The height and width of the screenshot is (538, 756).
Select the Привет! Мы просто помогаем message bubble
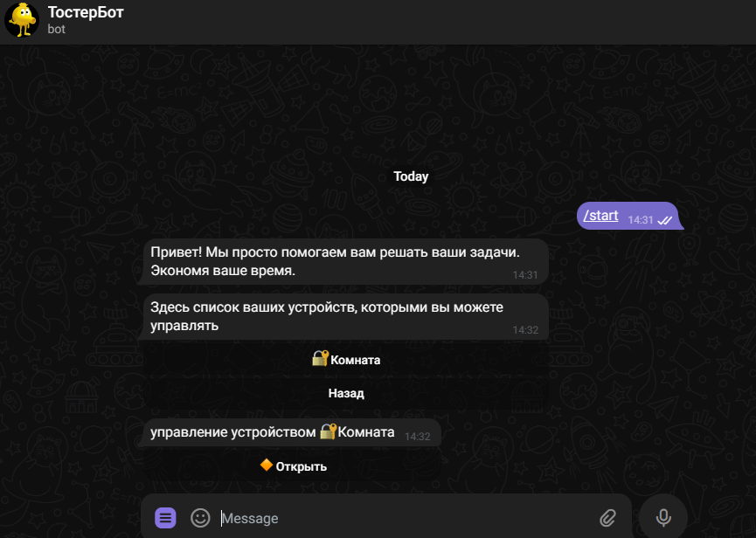pos(346,261)
